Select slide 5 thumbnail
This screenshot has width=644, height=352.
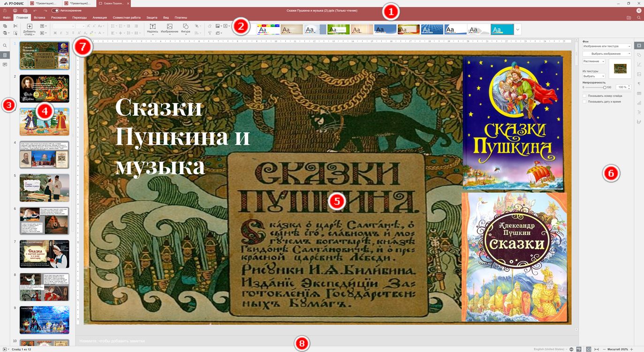[x=44, y=188]
